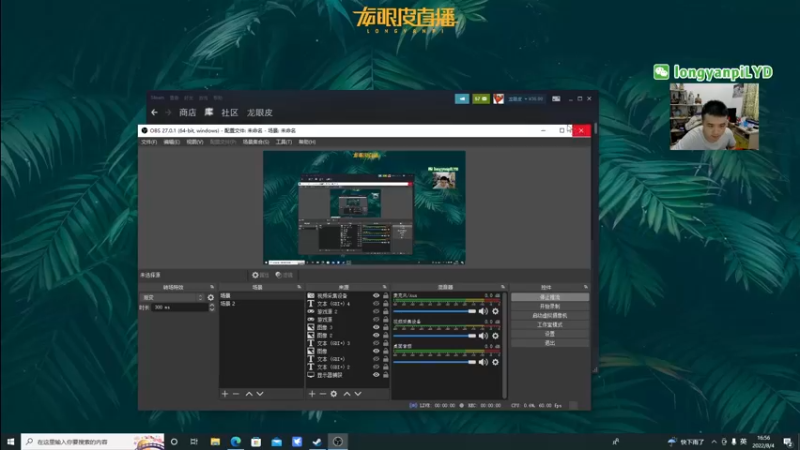Open third mixer channel gear settings
The height and width of the screenshot is (450, 800).
point(495,362)
